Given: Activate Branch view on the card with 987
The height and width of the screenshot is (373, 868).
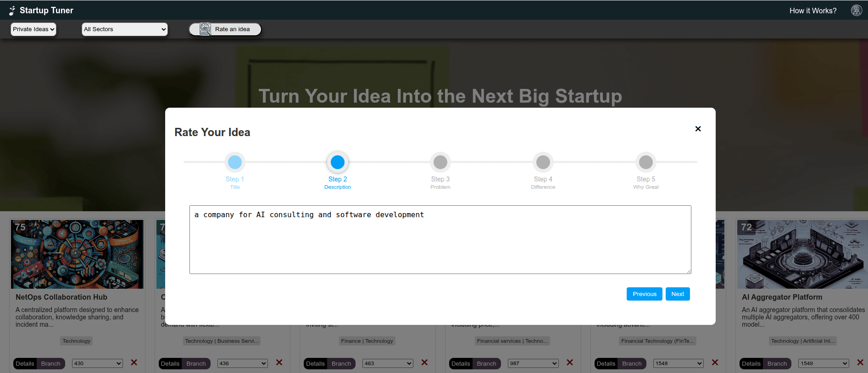Looking at the screenshot, I should pos(486,363).
